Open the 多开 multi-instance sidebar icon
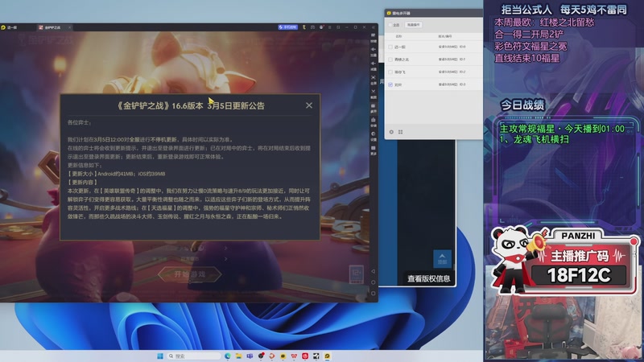The image size is (644, 362). (x=373, y=108)
